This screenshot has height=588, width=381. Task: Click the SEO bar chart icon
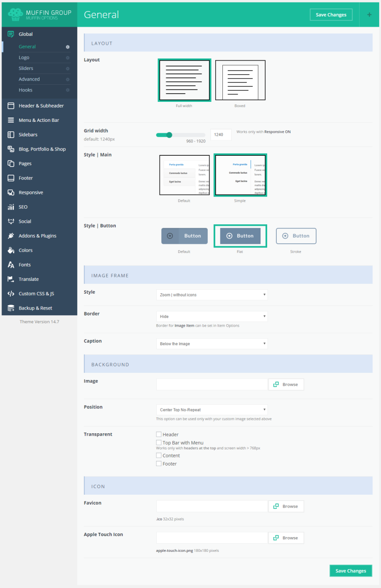[x=11, y=207]
